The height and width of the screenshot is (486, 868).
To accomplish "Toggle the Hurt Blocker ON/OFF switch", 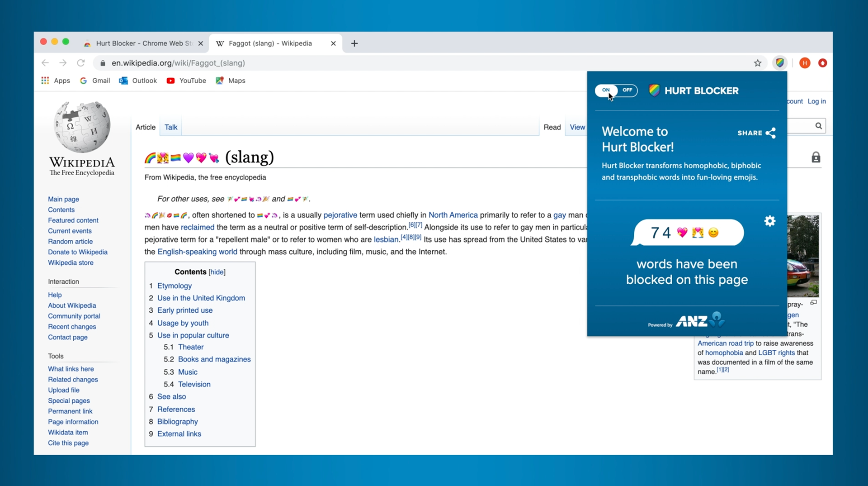I will click(616, 91).
